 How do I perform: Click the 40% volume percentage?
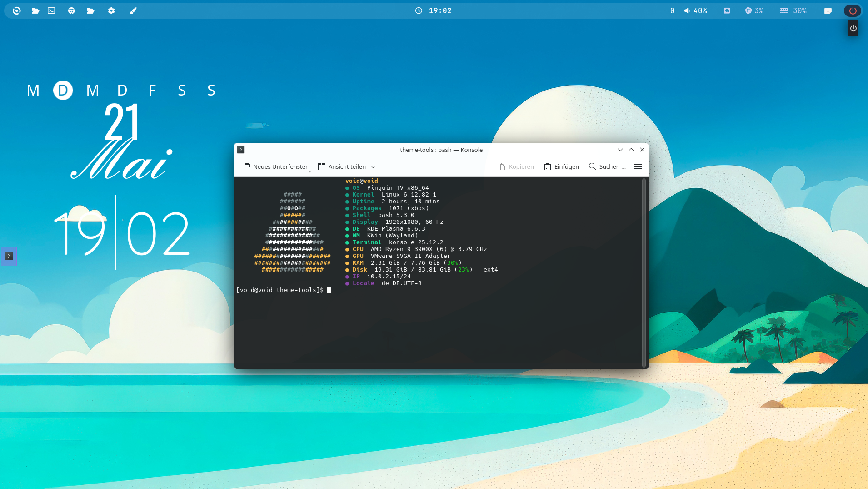pyautogui.click(x=700, y=10)
